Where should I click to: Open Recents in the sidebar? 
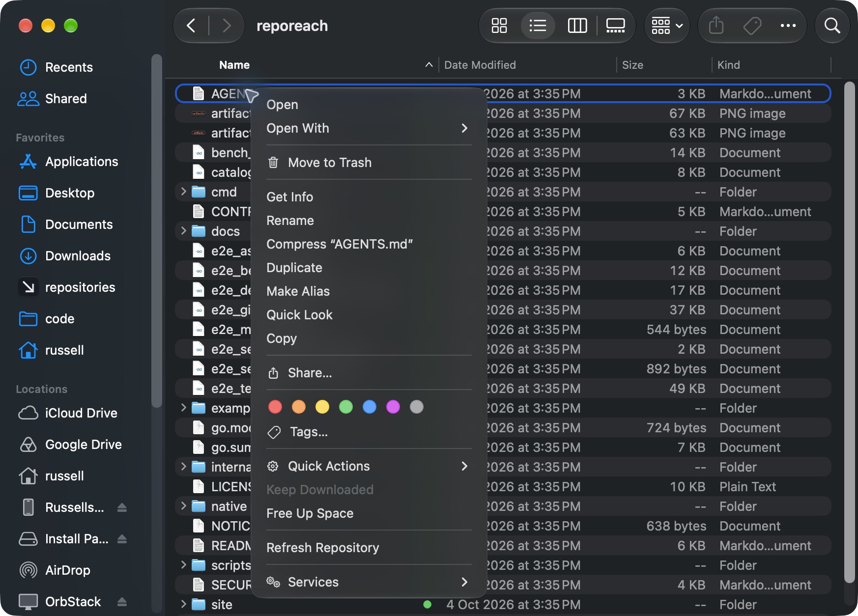56,67
